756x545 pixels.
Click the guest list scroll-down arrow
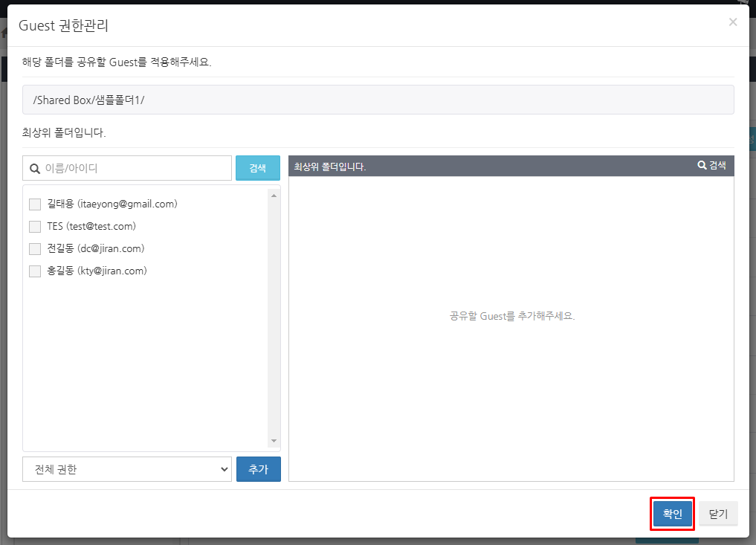coord(274,441)
